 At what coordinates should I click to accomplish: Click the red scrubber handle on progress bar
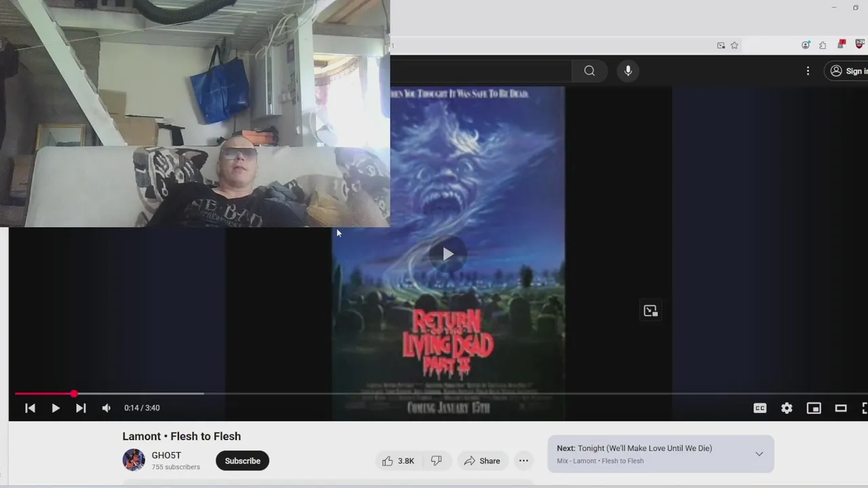tap(74, 393)
